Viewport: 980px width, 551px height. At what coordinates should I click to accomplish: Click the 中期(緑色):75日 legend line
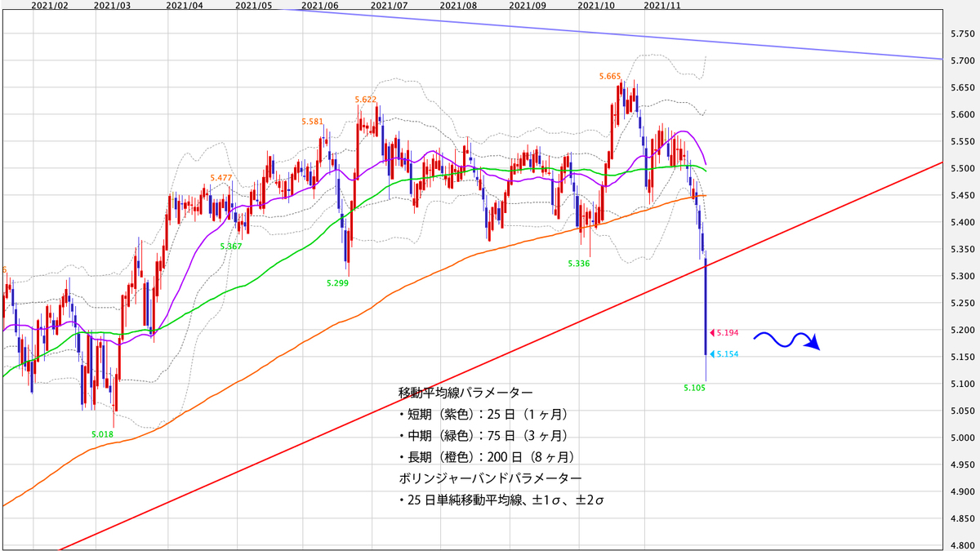coord(483,435)
